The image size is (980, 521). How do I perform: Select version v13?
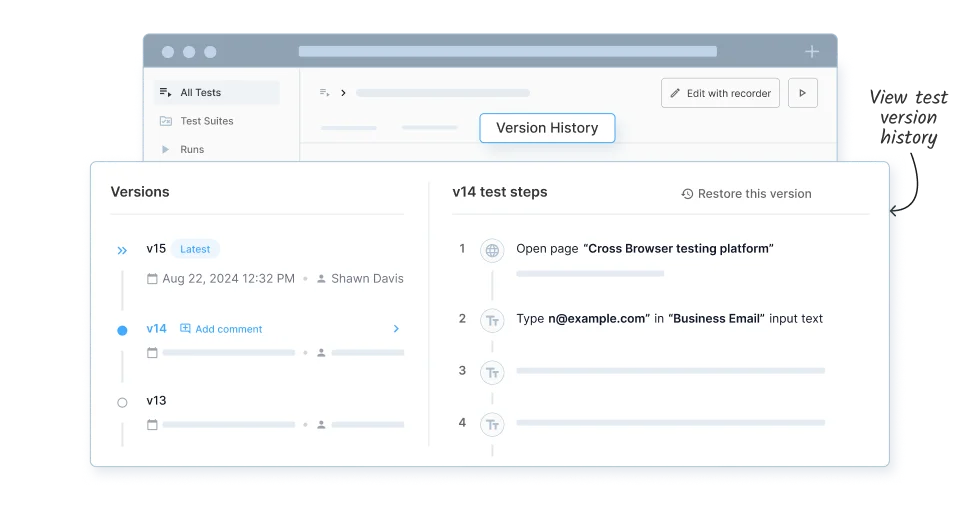[x=156, y=400]
